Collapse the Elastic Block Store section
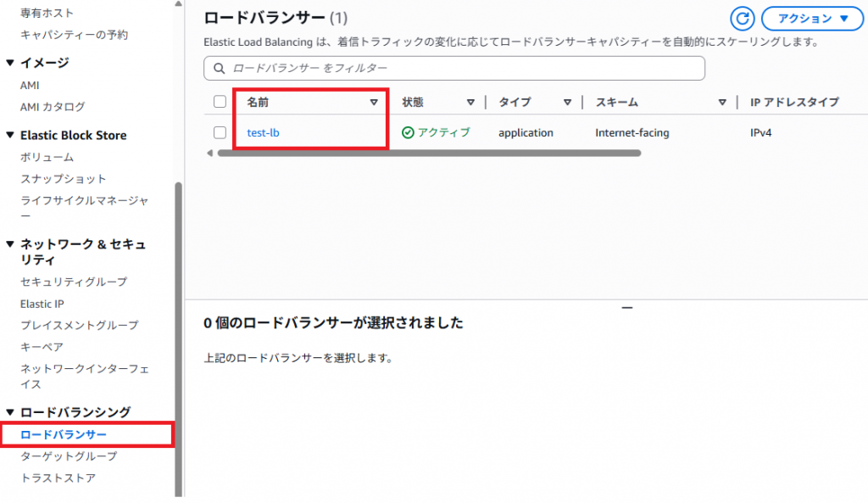This screenshot has width=868, height=503. (10, 135)
